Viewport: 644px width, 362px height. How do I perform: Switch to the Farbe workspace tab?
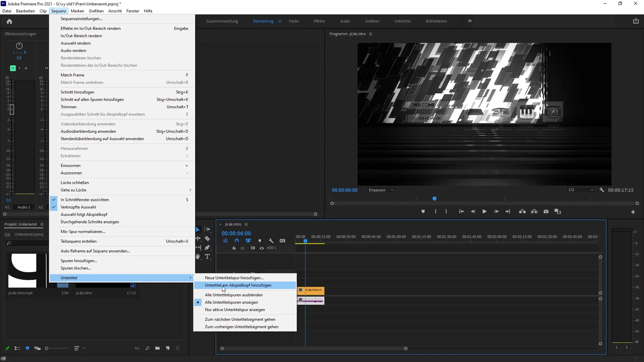coord(294,21)
